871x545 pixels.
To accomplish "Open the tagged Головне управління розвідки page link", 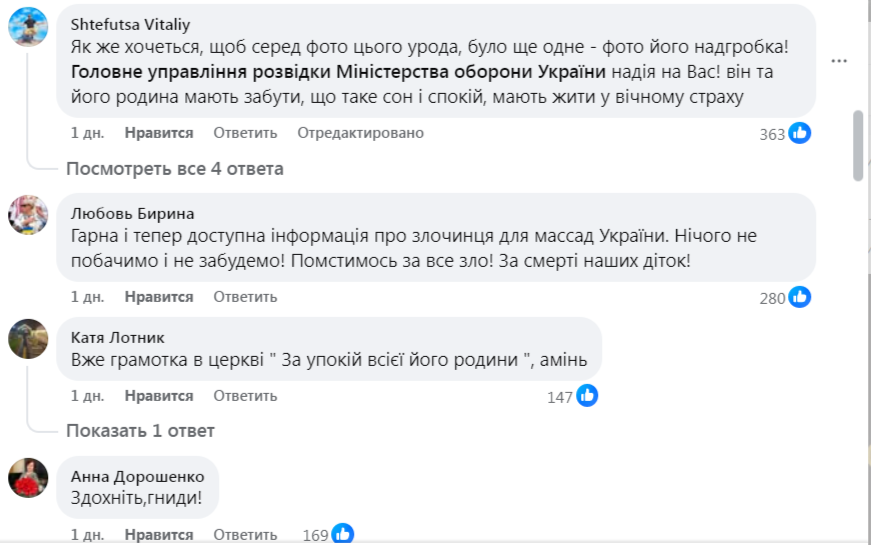I will 339,72.
